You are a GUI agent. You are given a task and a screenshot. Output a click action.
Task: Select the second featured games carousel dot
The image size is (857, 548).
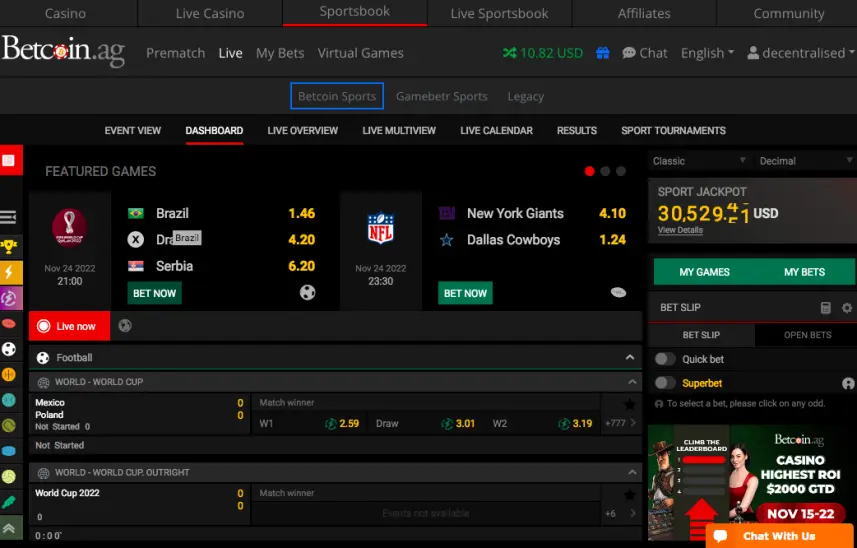click(x=605, y=172)
